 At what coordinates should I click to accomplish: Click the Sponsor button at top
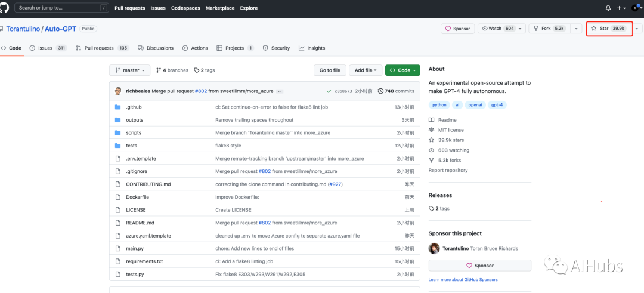click(x=458, y=29)
